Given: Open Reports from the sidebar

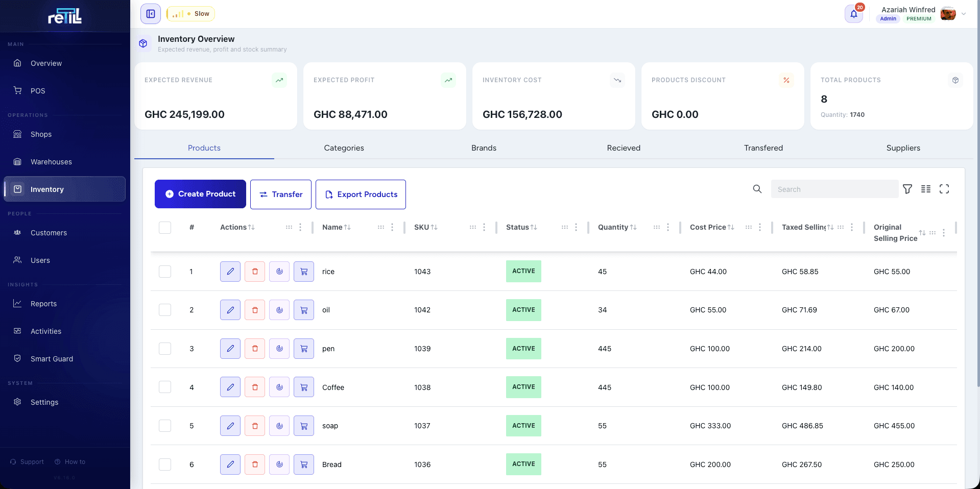Looking at the screenshot, I should (x=65, y=304).
